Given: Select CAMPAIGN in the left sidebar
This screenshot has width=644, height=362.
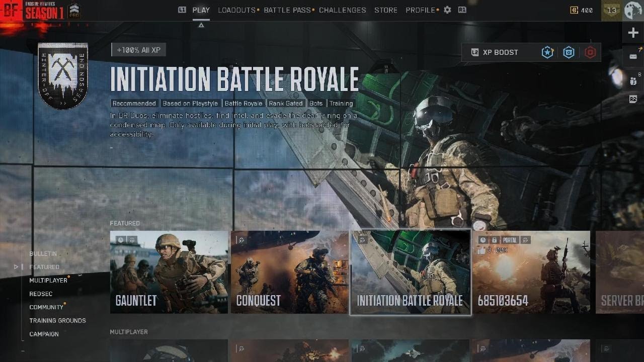Looking at the screenshot, I should pyautogui.click(x=44, y=334).
